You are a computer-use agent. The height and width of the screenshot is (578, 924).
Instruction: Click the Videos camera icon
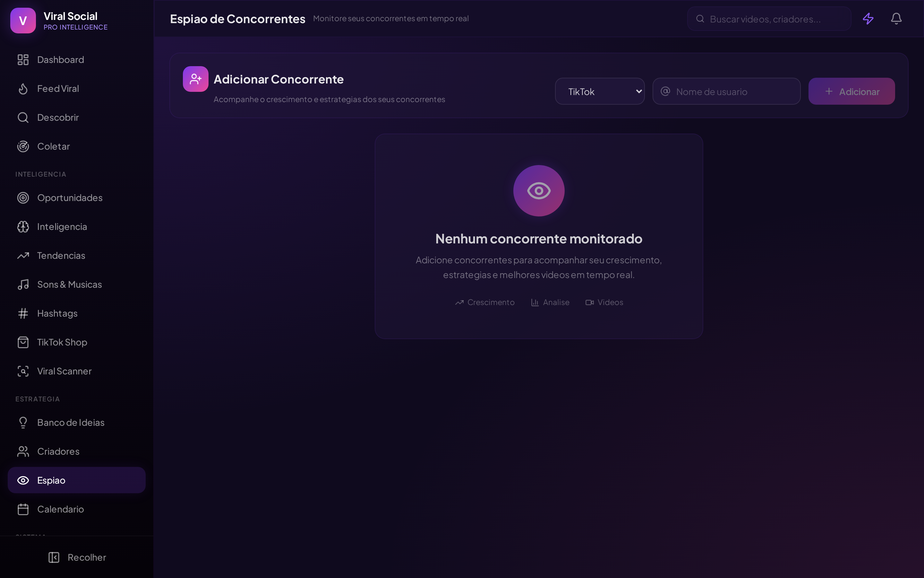point(589,302)
